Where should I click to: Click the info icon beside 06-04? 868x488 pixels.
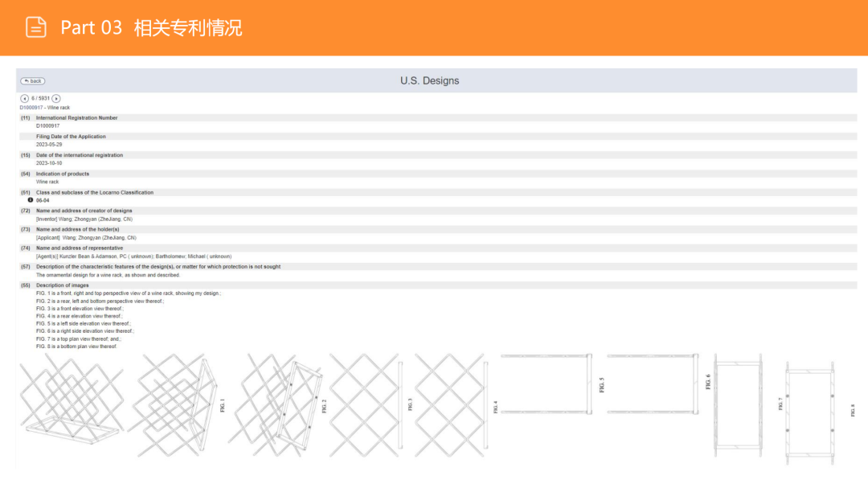[x=31, y=200]
